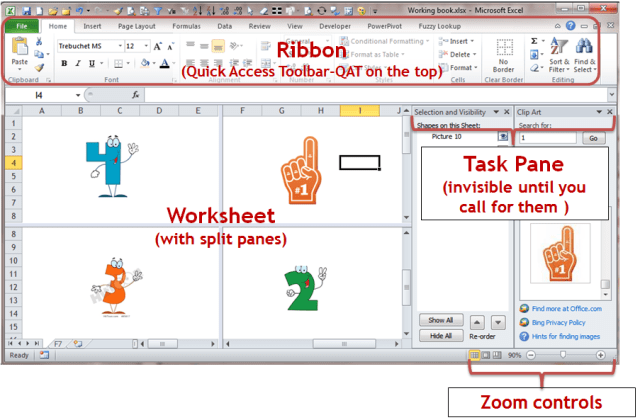Open Selection and Visibility pane options arrow
This screenshot has width=640, height=420.
click(496, 112)
